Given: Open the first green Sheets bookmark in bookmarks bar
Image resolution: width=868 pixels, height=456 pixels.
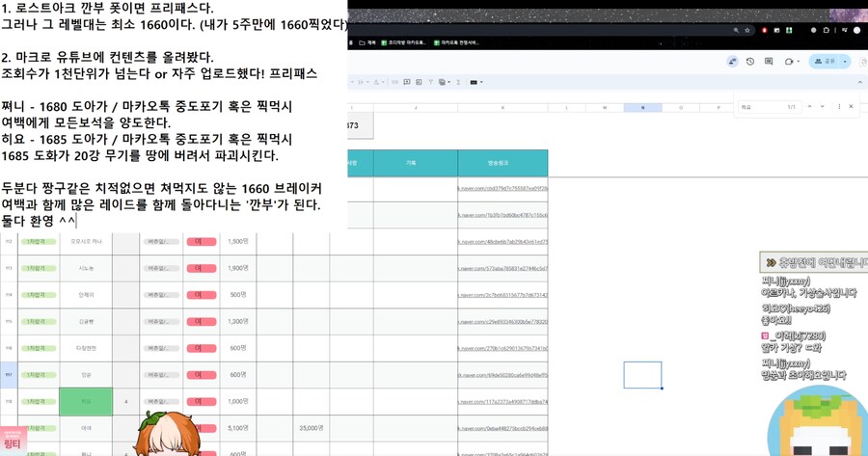Looking at the screenshot, I should click(403, 42).
